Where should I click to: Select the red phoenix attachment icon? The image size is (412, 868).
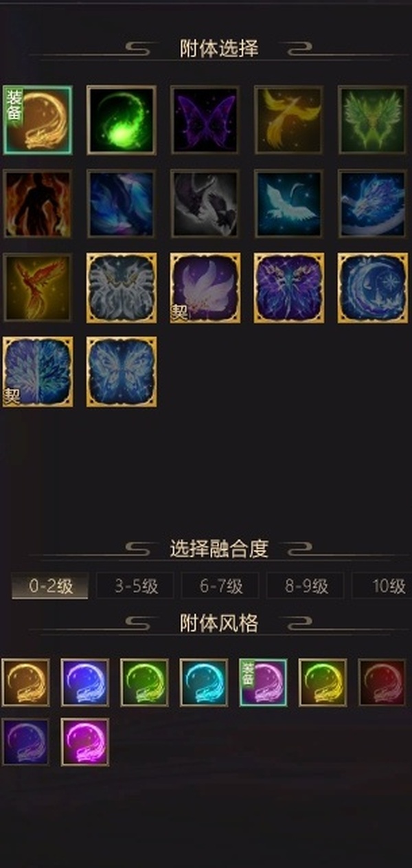coord(38,287)
